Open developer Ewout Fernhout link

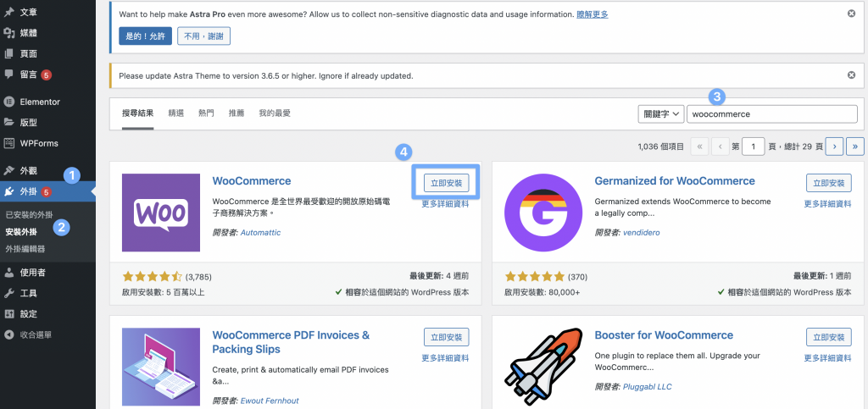tap(270, 401)
